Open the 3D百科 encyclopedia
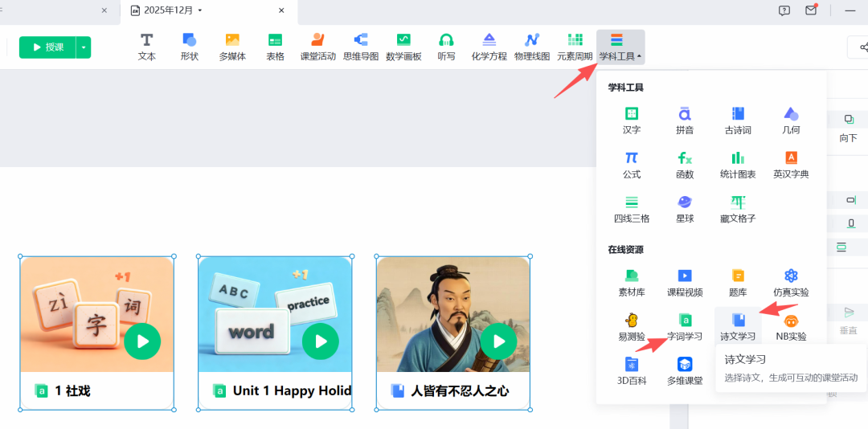 [632, 371]
